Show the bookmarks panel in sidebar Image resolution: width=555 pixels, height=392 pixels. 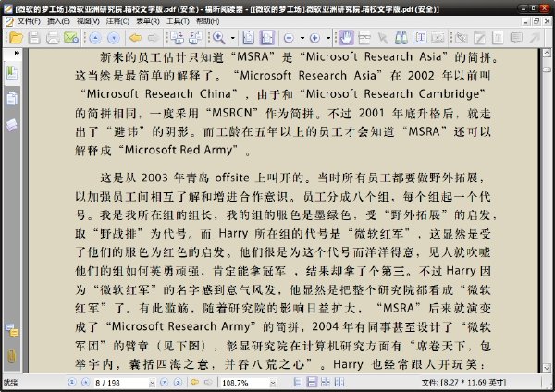12,72
